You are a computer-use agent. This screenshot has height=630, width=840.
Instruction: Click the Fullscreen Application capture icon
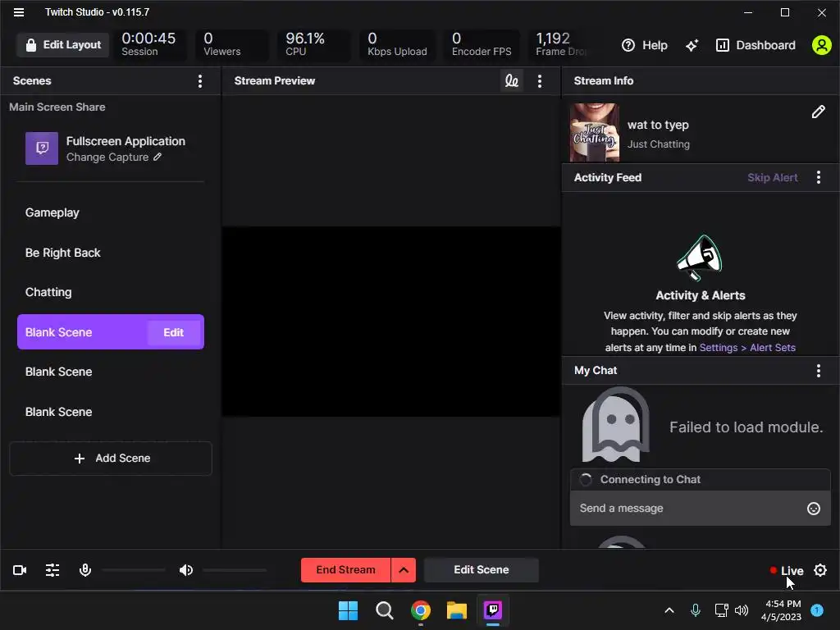click(x=42, y=148)
